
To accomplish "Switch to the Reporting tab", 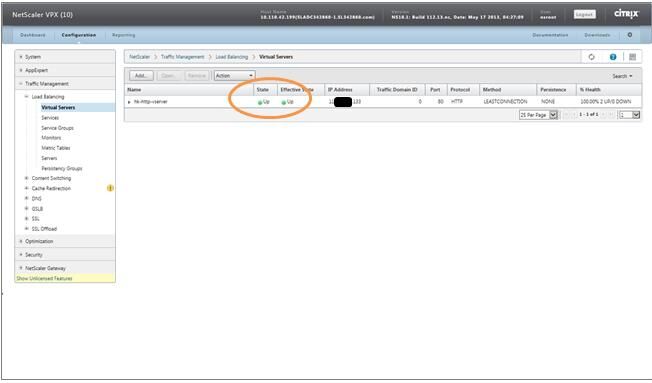I will pos(123,35).
